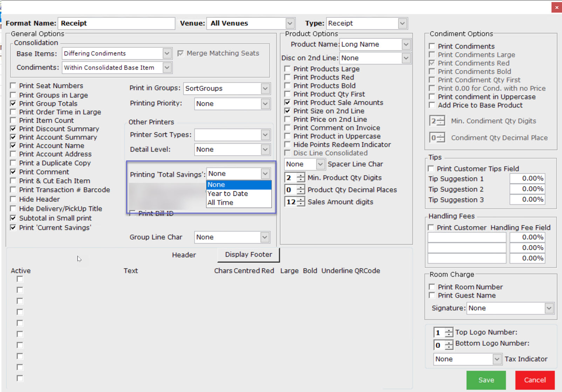
Task: Increase the Top Logo Number spinner
Action: (x=448, y=330)
